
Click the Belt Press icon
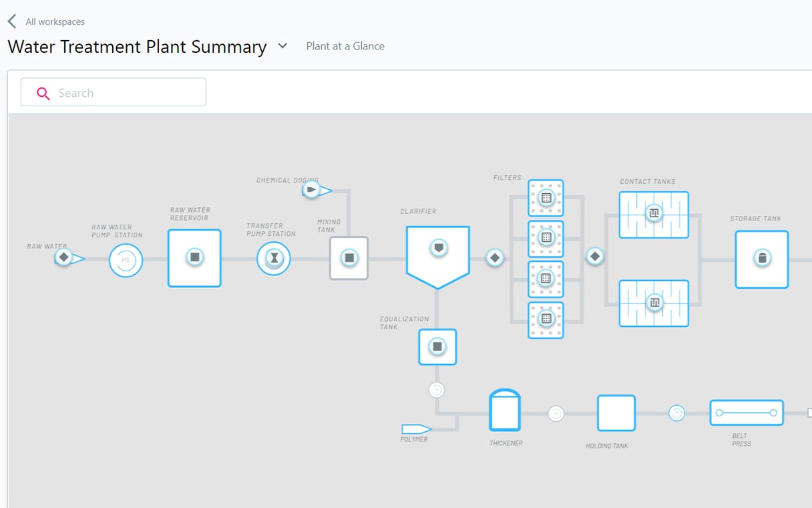[x=746, y=413]
